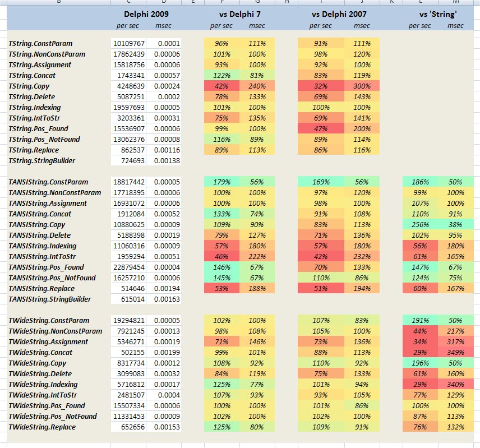This screenshot has height=448, width=480.
Task: Select the msec value 0.00194
Action: click(164, 288)
